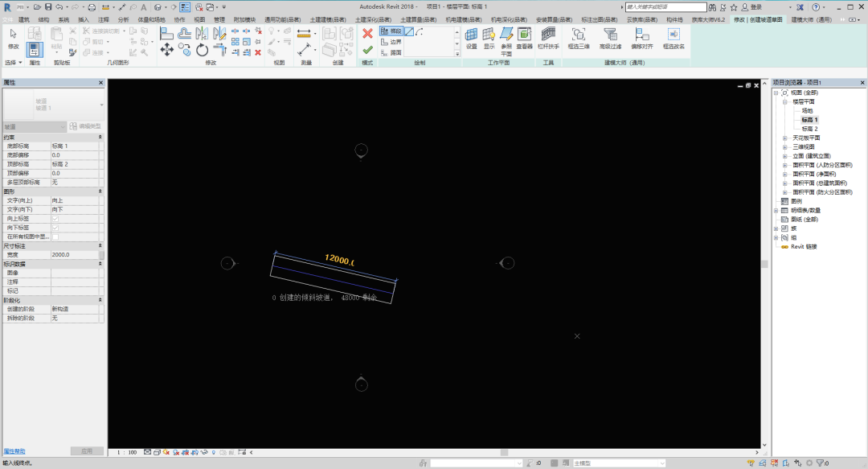Expand the 天花板平面 tree node
The width and height of the screenshot is (868, 469).
click(784, 138)
